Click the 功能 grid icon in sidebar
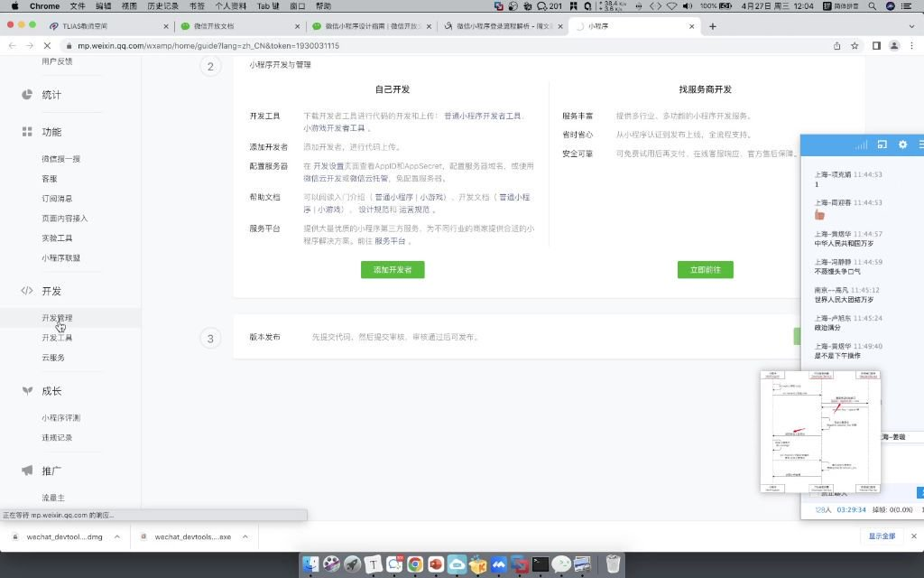924x578 pixels. 27,132
